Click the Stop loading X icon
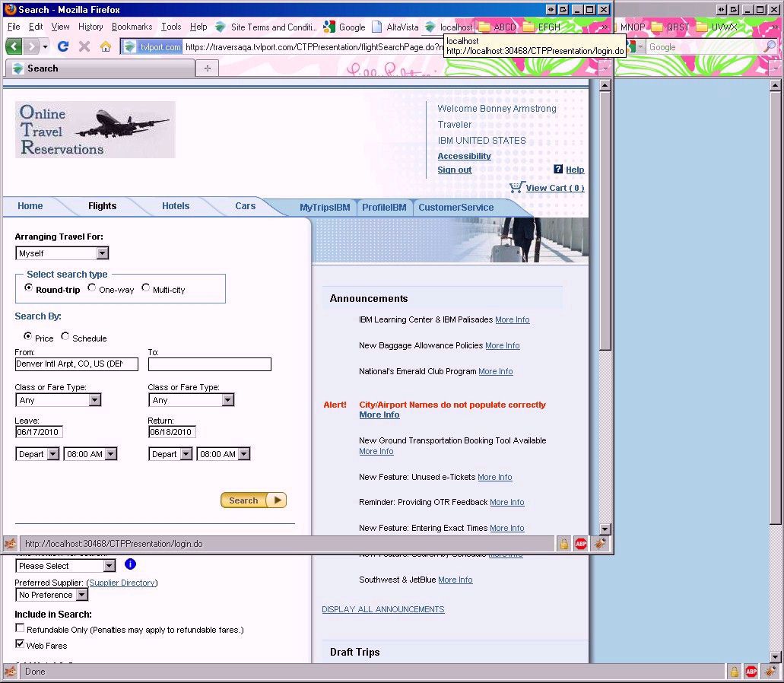Screen dimensions: 784x683 click(x=84, y=46)
